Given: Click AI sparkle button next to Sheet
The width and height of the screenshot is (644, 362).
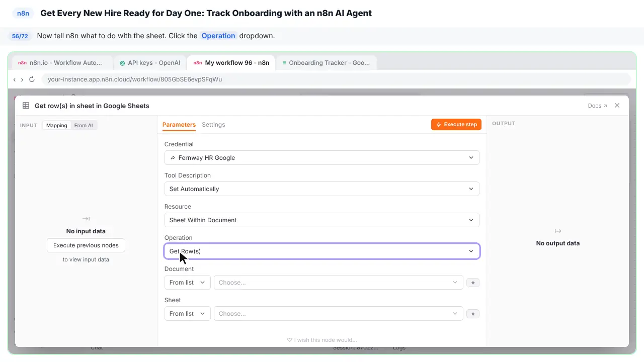Looking at the screenshot, I should tap(472, 314).
